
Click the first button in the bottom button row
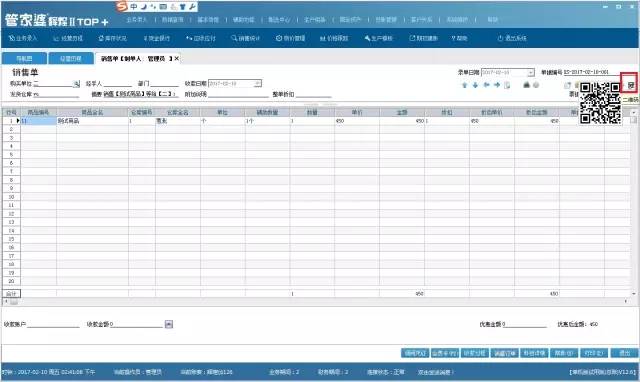click(415, 353)
